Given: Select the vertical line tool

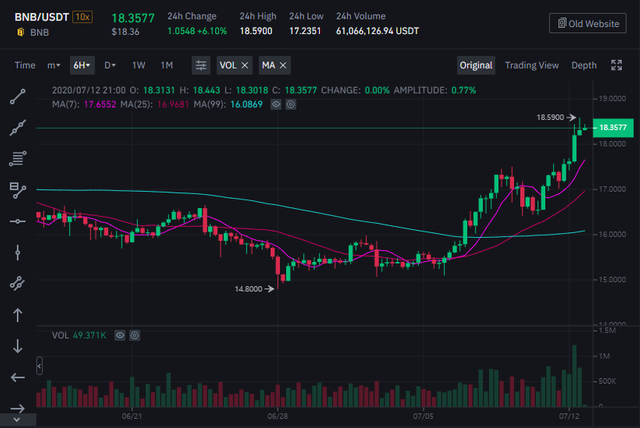Looking at the screenshot, I should [18, 253].
